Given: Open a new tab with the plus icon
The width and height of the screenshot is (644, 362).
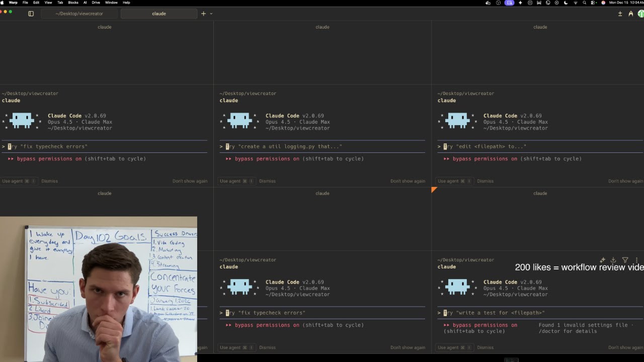Looking at the screenshot, I should pyautogui.click(x=203, y=14).
